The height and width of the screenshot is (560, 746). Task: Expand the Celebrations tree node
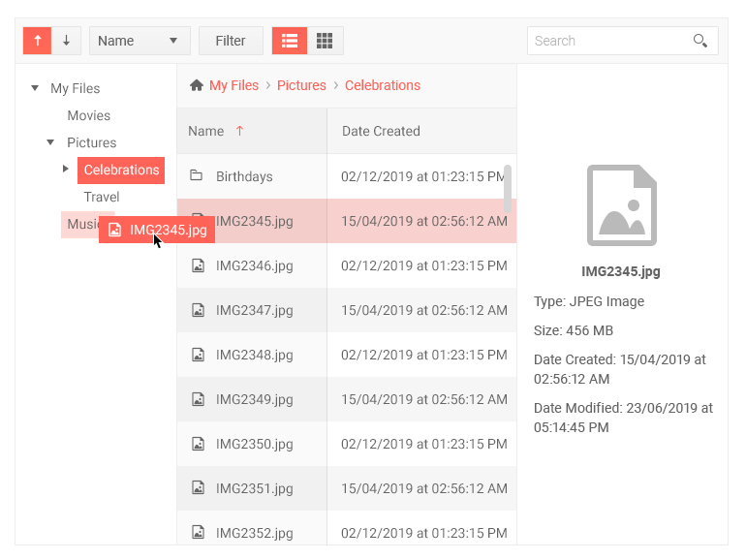pyautogui.click(x=66, y=169)
